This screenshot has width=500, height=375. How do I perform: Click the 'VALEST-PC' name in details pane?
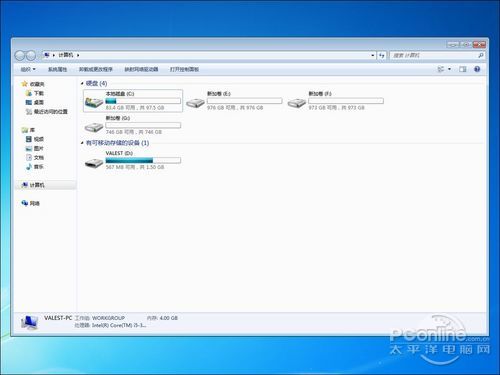58,318
